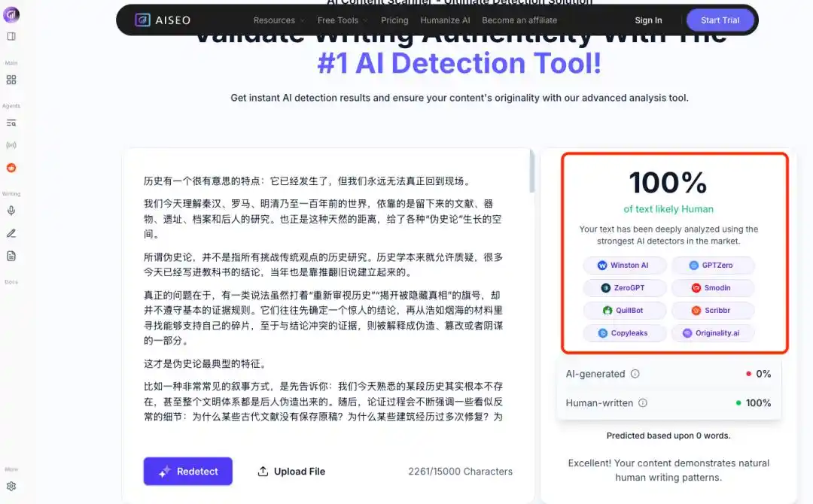
Task: Select the Scribbr detector chip
Action: click(x=712, y=310)
